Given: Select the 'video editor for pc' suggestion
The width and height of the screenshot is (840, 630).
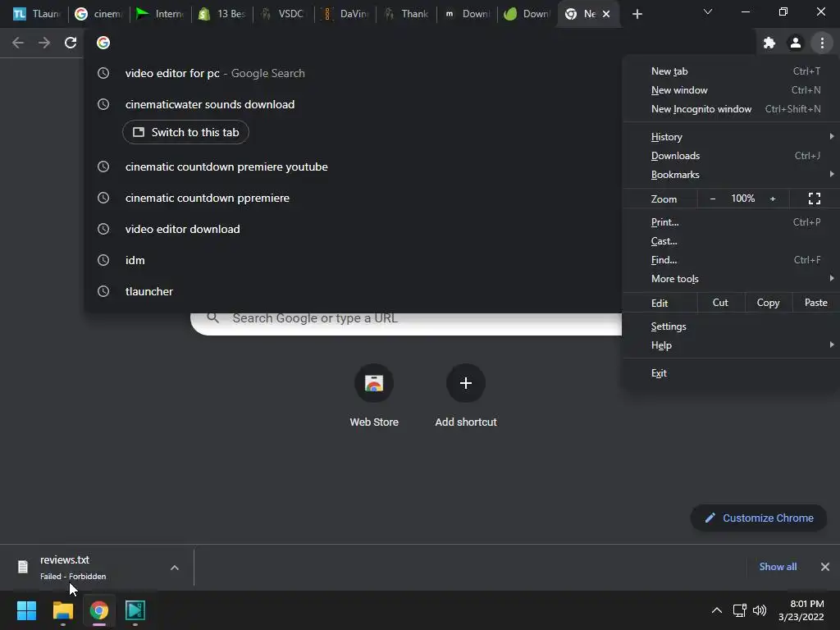Looking at the screenshot, I should [353, 73].
